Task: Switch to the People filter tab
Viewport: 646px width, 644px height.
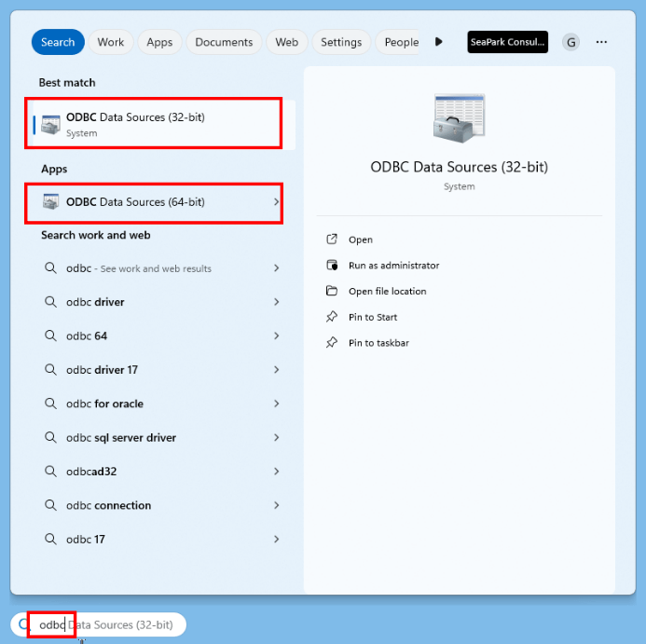Action: click(x=399, y=42)
